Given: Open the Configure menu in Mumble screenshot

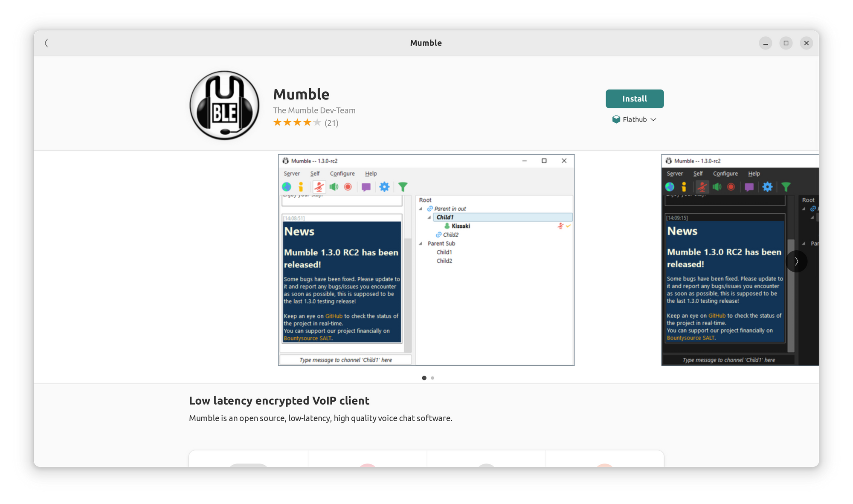Looking at the screenshot, I should point(342,174).
